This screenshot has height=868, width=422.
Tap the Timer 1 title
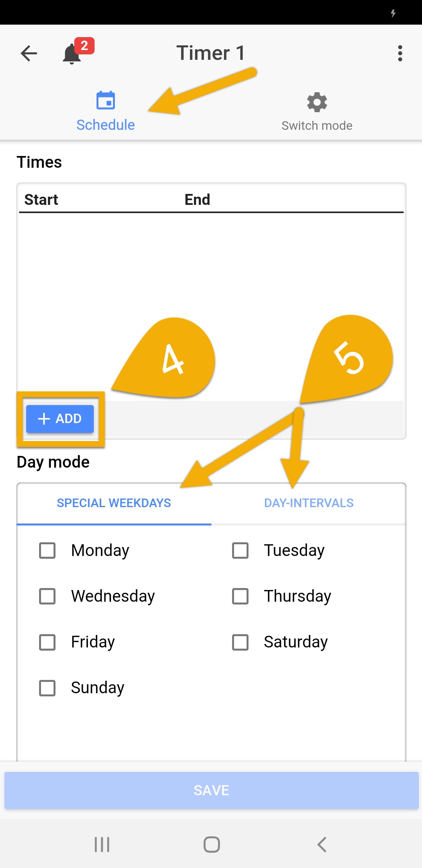coord(211,53)
